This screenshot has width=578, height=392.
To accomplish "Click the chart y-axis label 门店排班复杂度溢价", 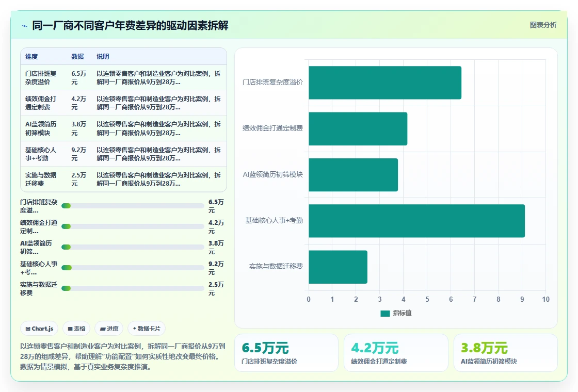I will (273, 83).
